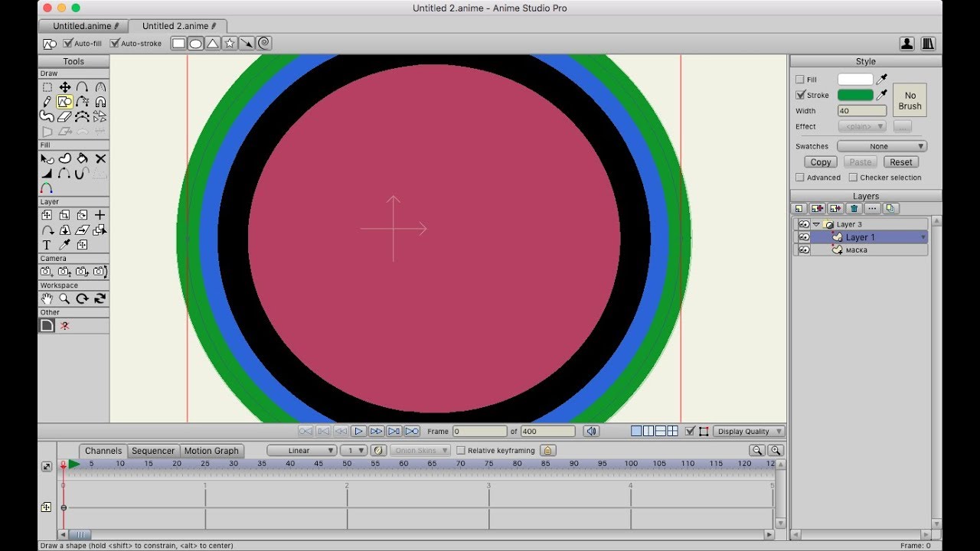Open the Linear interpolation dropdown
Image resolution: width=980 pixels, height=551 pixels.
click(302, 451)
